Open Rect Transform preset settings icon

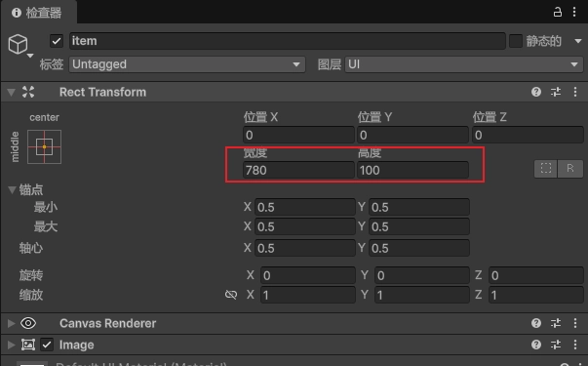pos(556,92)
